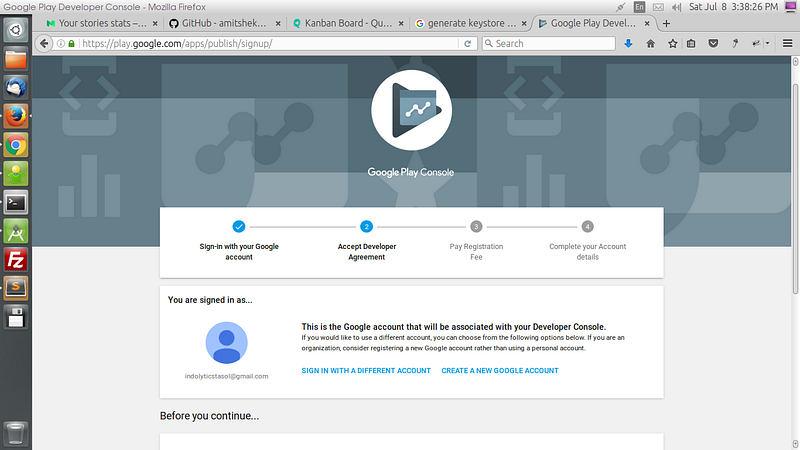Launch Thunderbird mail from the dock

tap(16, 88)
